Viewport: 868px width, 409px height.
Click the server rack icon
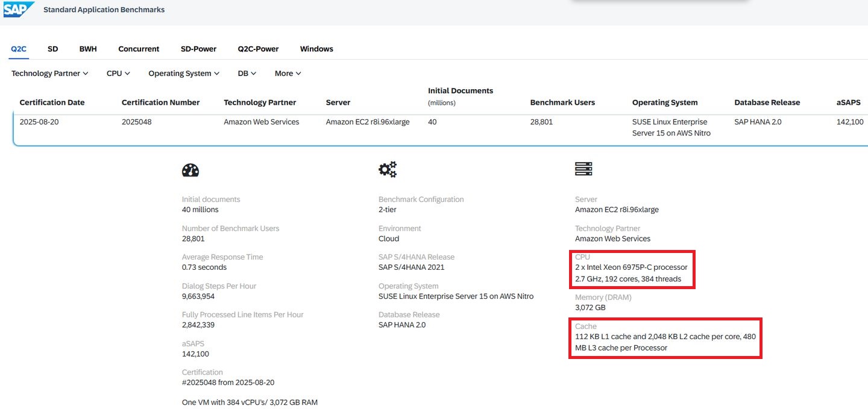583,170
